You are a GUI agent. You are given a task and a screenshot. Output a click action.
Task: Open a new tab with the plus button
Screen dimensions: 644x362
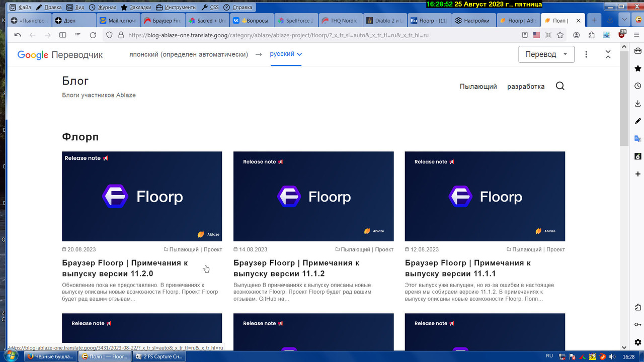click(594, 20)
